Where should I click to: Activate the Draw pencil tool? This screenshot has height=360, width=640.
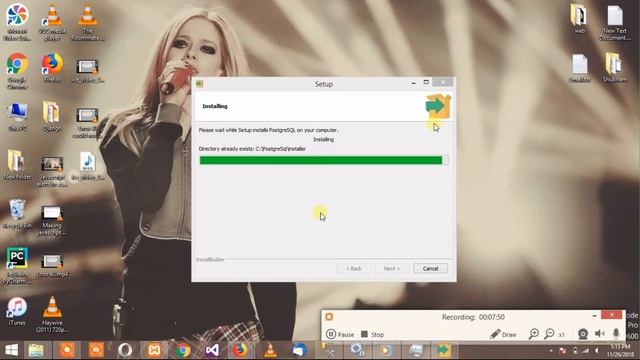[503, 334]
